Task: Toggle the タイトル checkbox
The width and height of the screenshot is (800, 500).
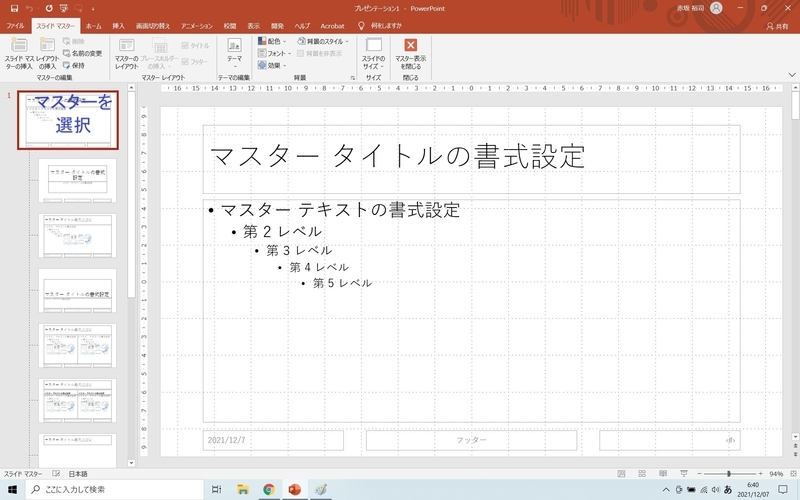Action: point(195,45)
